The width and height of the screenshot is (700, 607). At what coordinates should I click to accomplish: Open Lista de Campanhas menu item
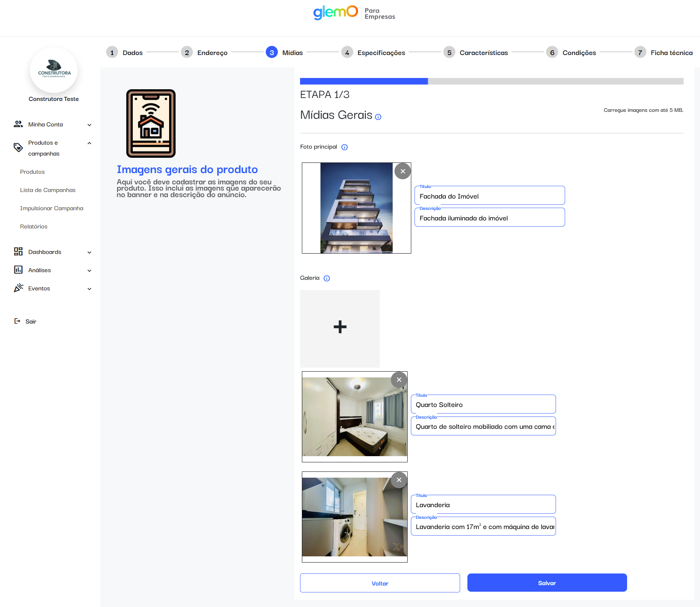click(48, 190)
